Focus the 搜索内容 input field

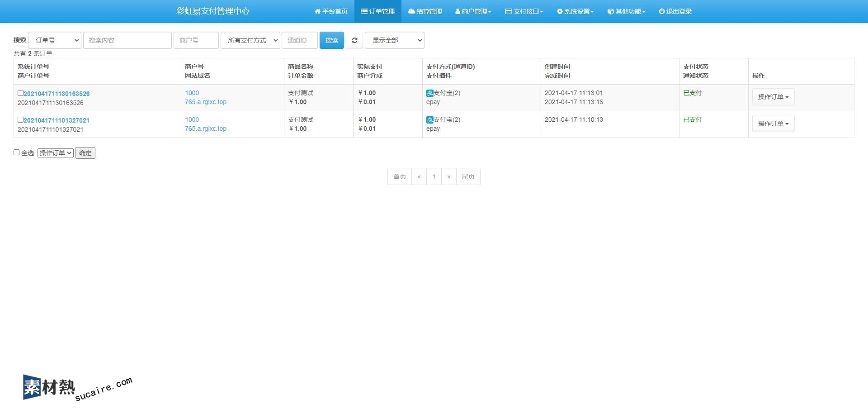(x=127, y=40)
